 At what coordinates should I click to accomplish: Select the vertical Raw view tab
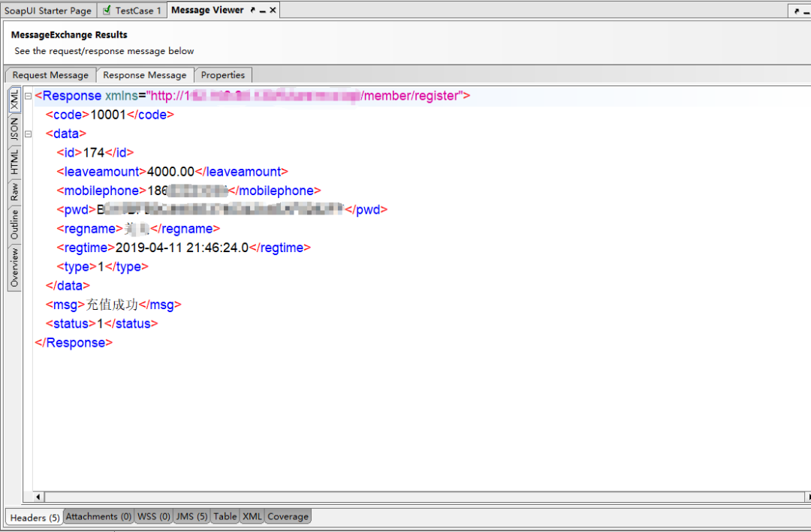(x=14, y=192)
